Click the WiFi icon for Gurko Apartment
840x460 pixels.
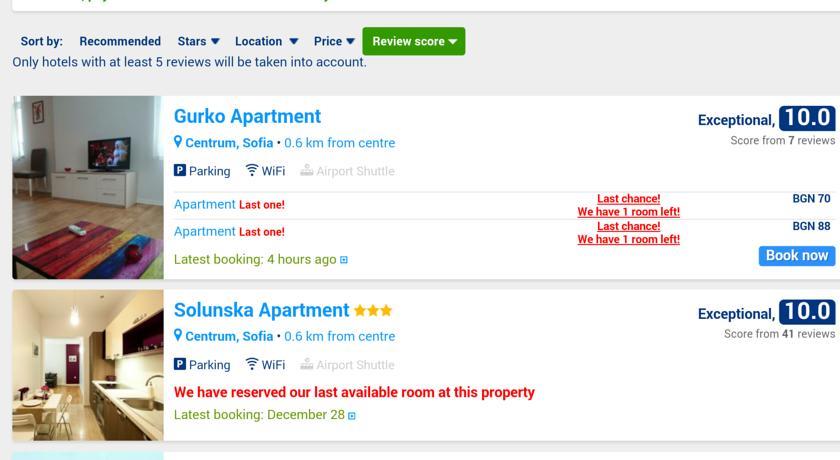(252, 171)
